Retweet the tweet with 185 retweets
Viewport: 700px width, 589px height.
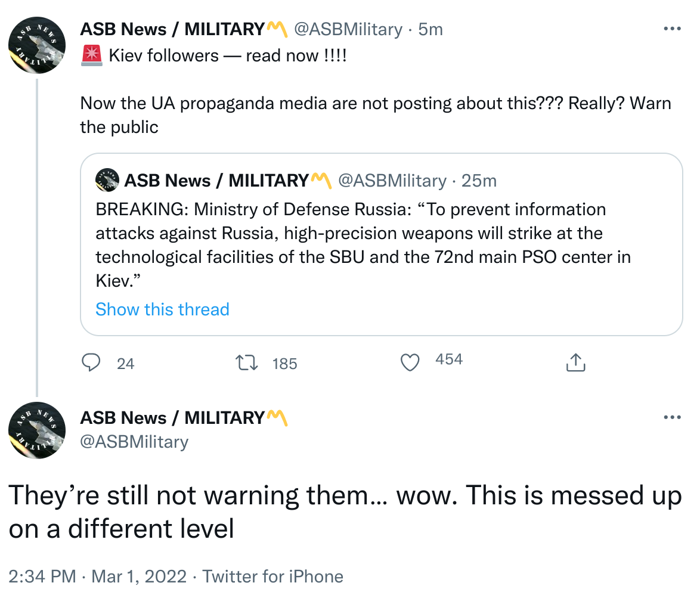click(247, 362)
